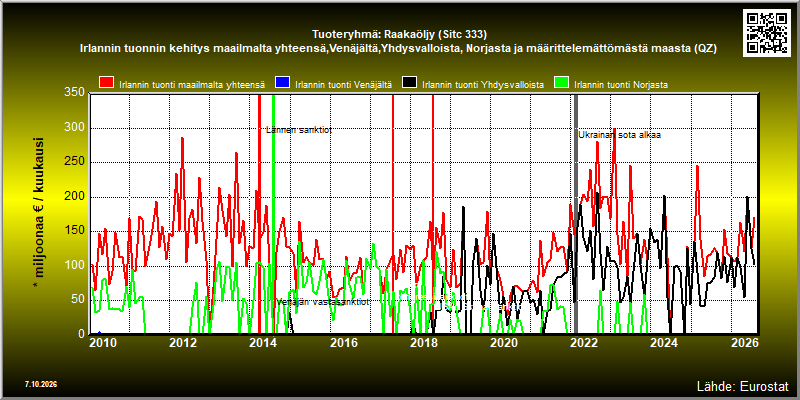Click the QR code in the corner

point(768,32)
